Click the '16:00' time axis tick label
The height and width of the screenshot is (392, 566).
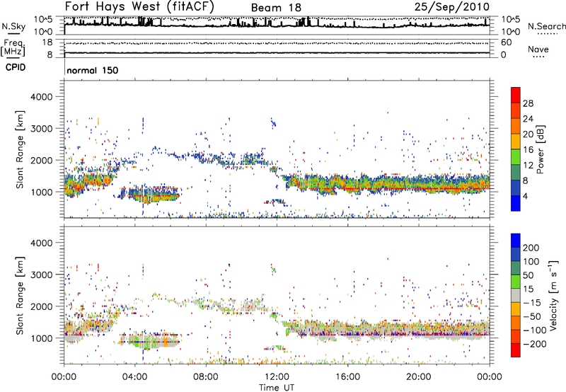point(347,377)
